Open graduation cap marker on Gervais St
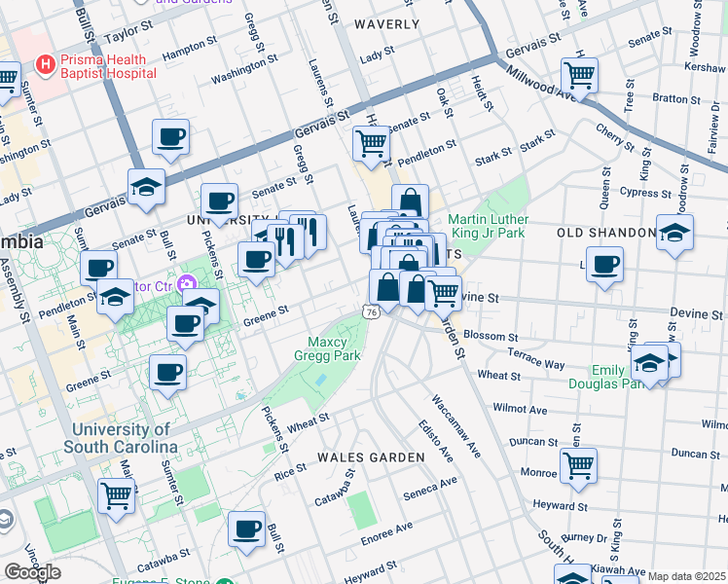728x584 pixels. tap(146, 191)
